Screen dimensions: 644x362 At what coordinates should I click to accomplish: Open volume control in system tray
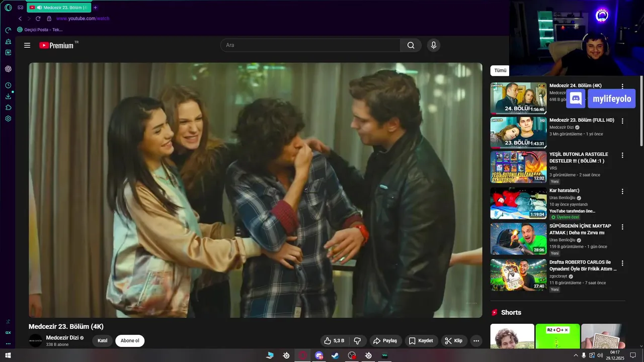600,355
